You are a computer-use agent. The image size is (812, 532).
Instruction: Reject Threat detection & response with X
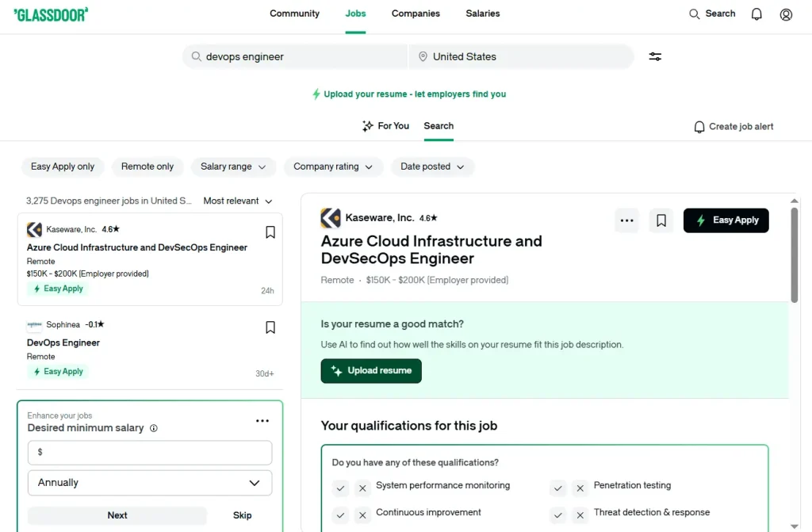[x=580, y=515]
